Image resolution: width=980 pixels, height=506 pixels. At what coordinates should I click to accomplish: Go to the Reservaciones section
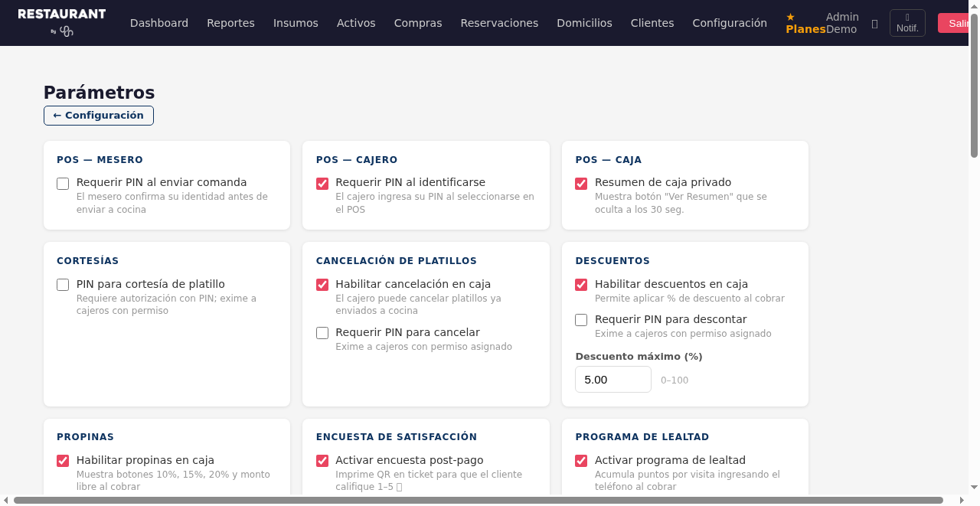click(499, 23)
